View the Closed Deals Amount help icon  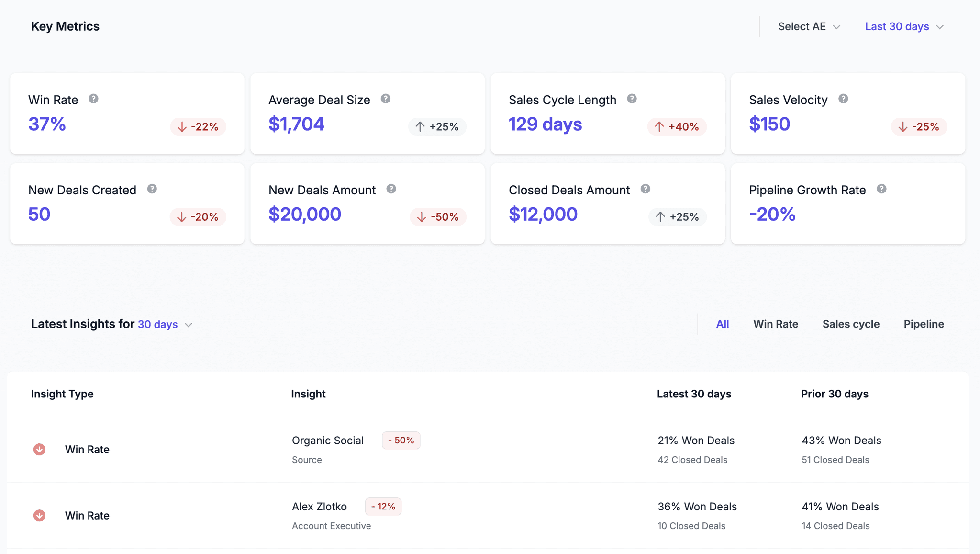coord(646,189)
